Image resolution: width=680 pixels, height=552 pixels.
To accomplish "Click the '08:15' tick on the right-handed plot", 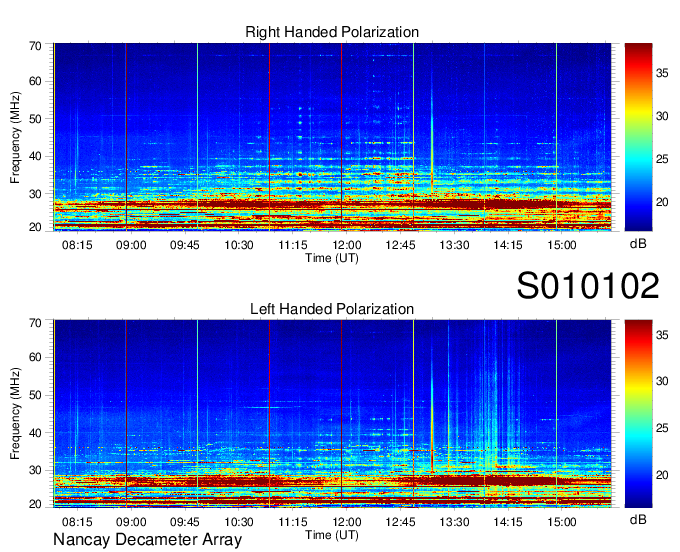I will (77, 245).
